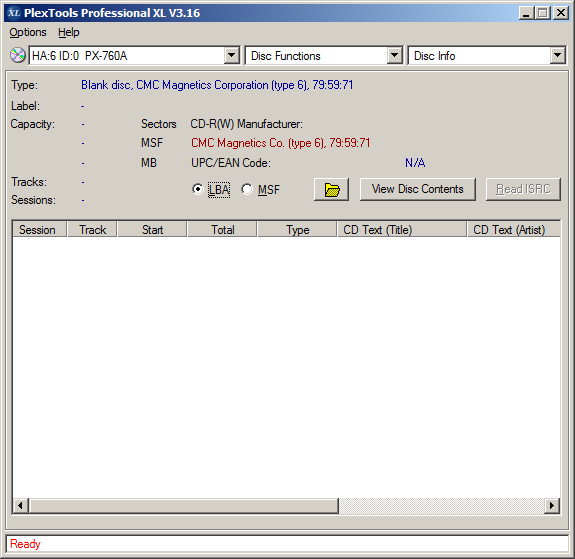Click the horizontal scrollbar thumb
This screenshot has height=559, width=575.
coord(184,505)
